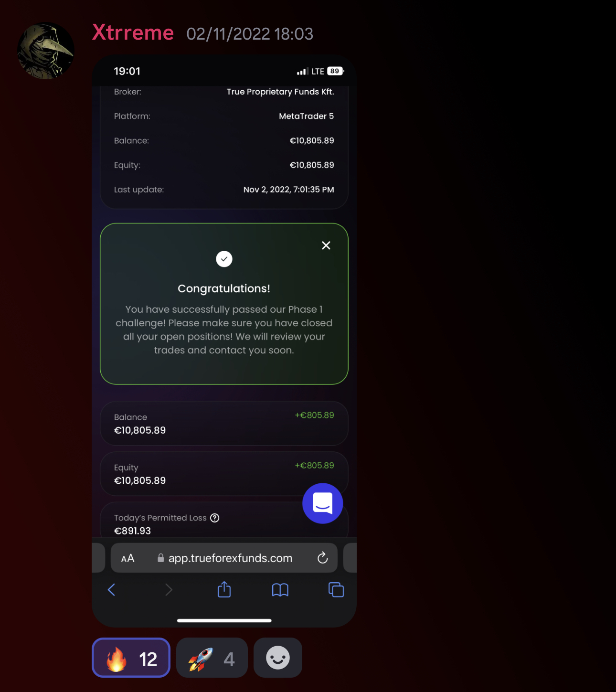The width and height of the screenshot is (616, 692).
Task: Reload the page with the refresh icon
Action: [x=323, y=558]
